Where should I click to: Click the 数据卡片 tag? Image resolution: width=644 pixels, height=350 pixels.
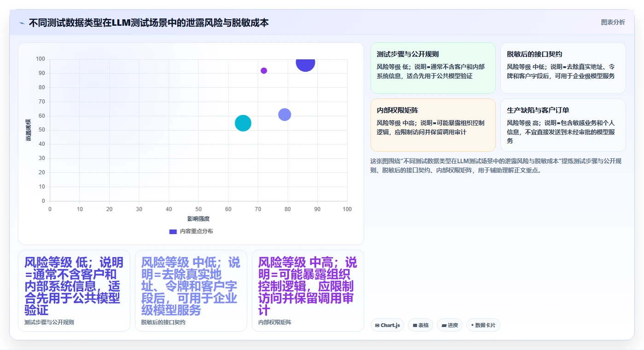pyautogui.click(x=483, y=325)
